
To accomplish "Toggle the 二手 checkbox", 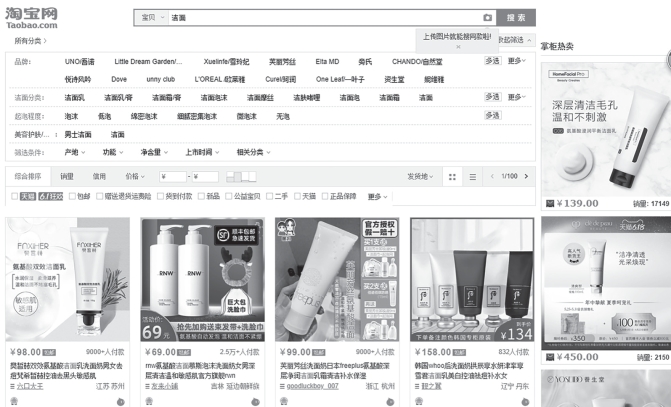I will [x=269, y=196].
